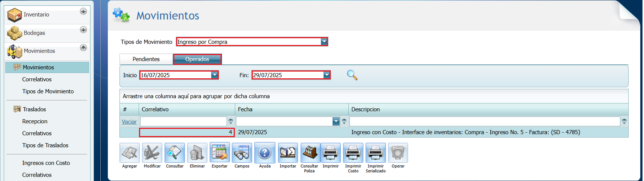Focus the Correlativo filter input field

(183, 121)
